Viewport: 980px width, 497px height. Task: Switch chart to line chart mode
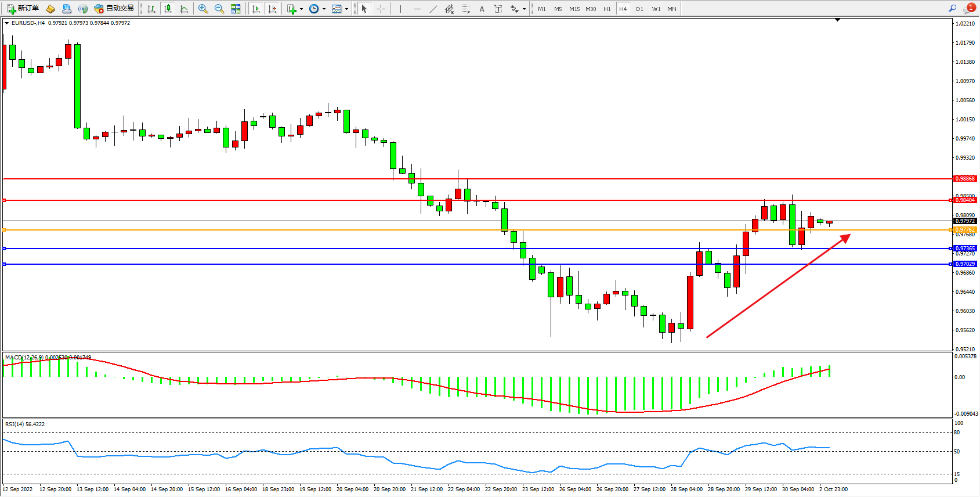(x=184, y=9)
